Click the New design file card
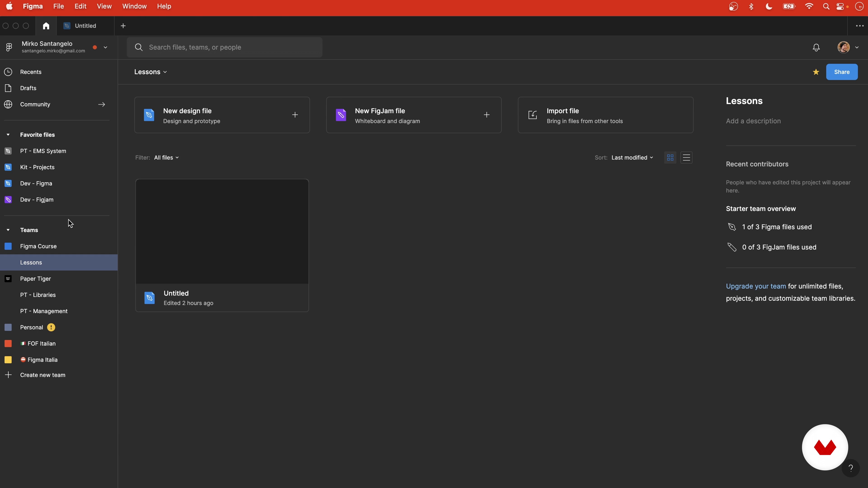The image size is (868, 488). pos(222,115)
